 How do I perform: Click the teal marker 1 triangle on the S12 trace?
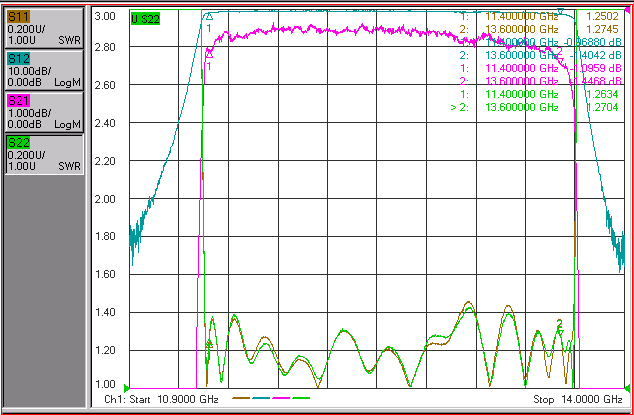click(209, 17)
